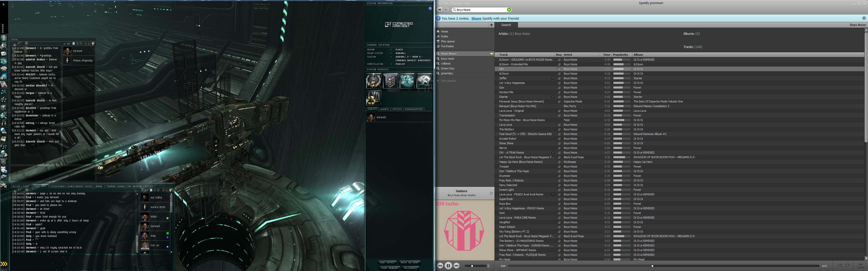Open the officer with gold stars station service
This screenshot has height=271, width=868.
[x=374, y=81]
